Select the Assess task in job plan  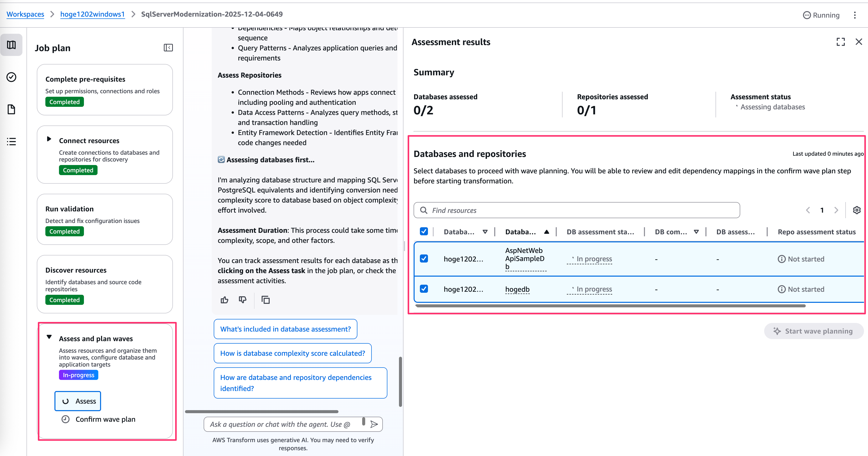click(78, 401)
